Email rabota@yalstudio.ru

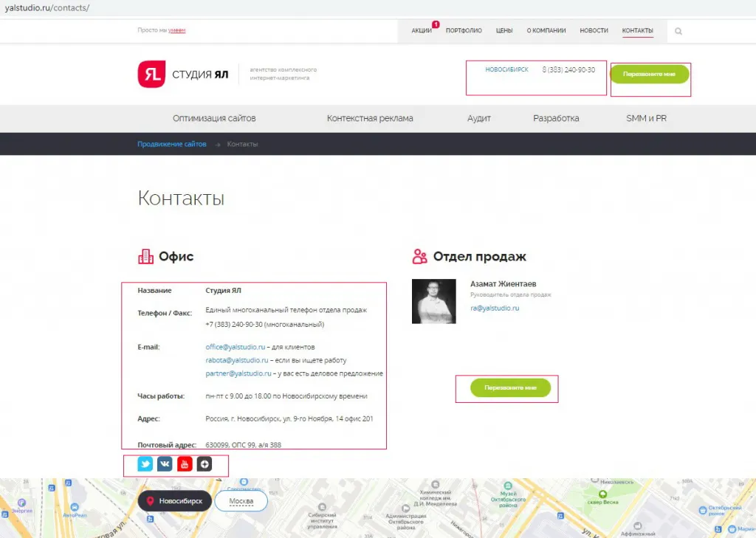pos(237,360)
